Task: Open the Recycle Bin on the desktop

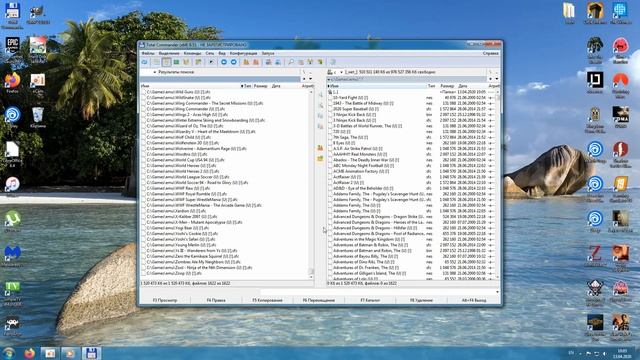Action: coord(38,116)
